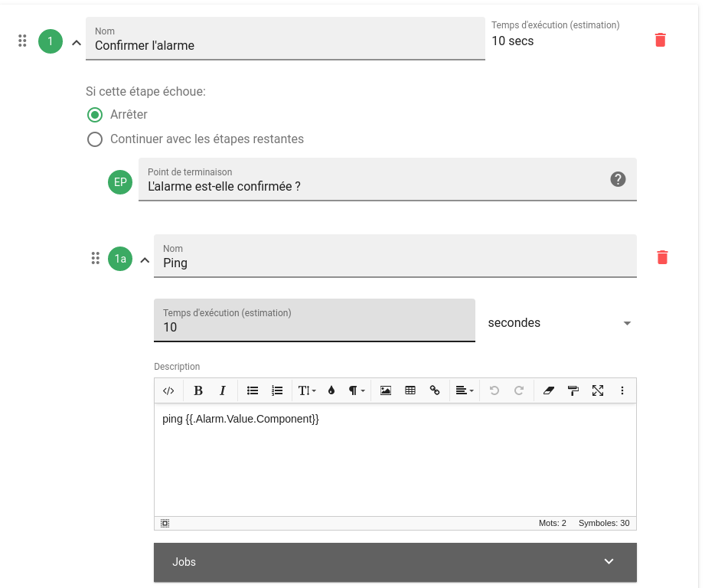
Task: Open the secondes time unit dropdown
Action: coord(560,323)
